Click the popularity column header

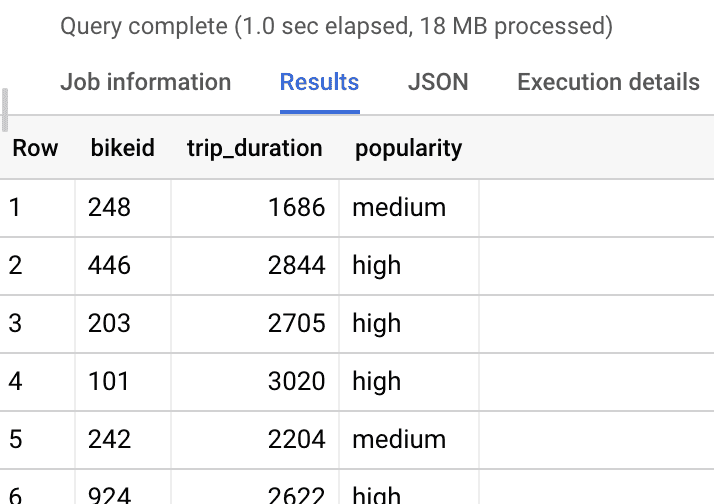pyautogui.click(x=408, y=149)
